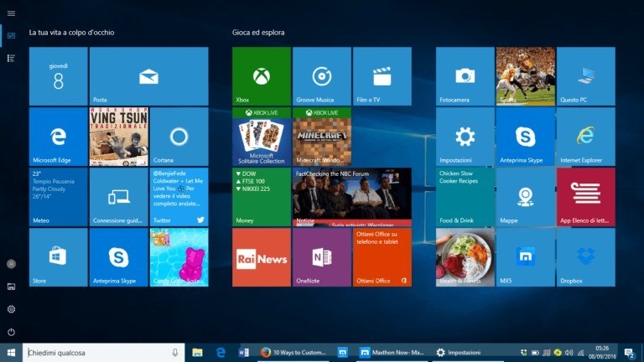The height and width of the screenshot is (362, 644).
Task: Open File Explorer in taskbar
Action: point(198,353)
